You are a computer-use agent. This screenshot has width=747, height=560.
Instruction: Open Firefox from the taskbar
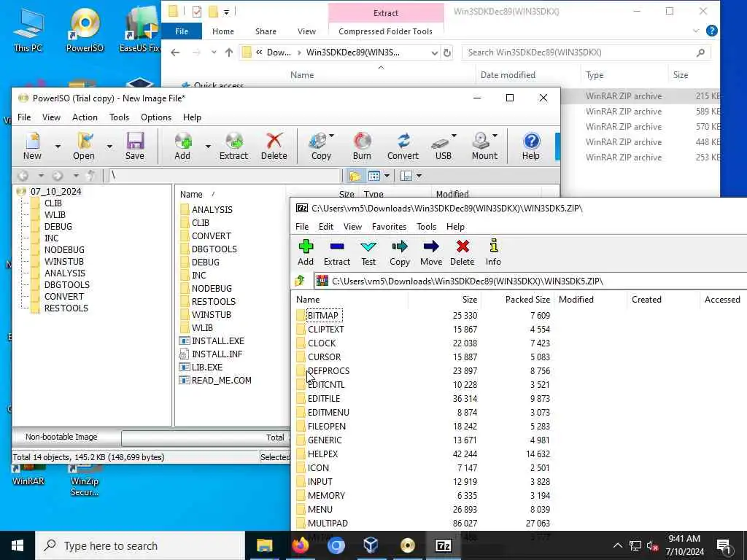pos(300,545)
